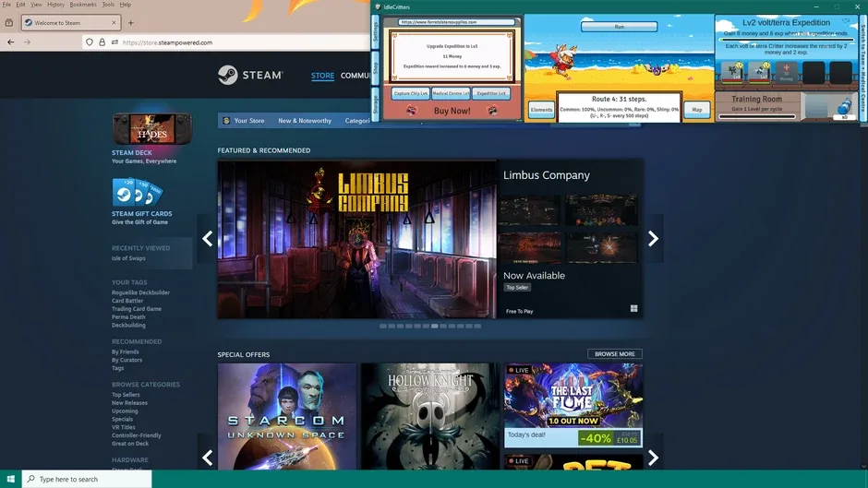Click Buy Now! in IdleCritters shop
Viewport: 868px width, 488px height.
click(x=452, y=111)
